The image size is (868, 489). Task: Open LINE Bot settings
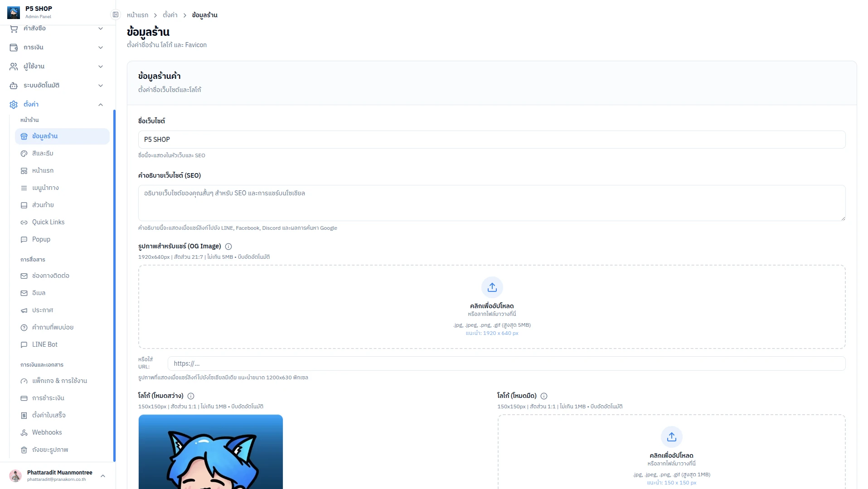[x=62, y=345]
